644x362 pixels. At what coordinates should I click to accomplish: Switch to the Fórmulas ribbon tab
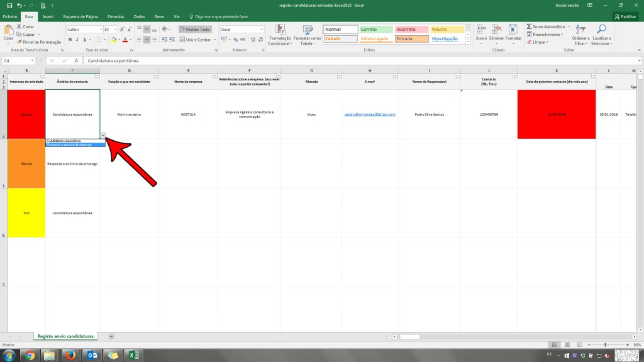(116, 17)
